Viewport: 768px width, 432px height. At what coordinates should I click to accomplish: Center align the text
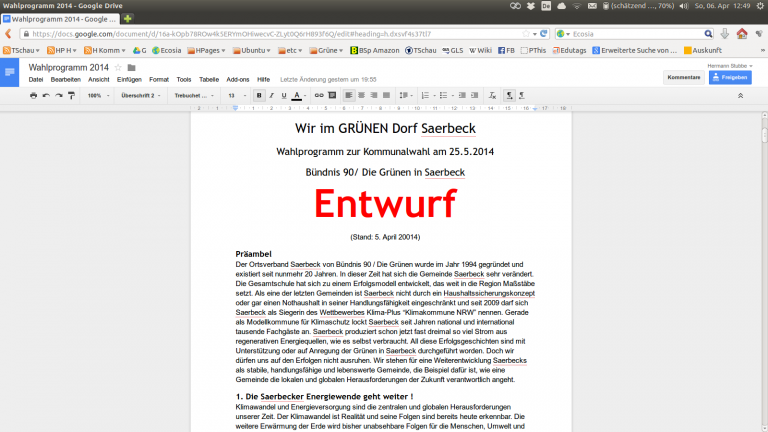(x=361, y=96)
